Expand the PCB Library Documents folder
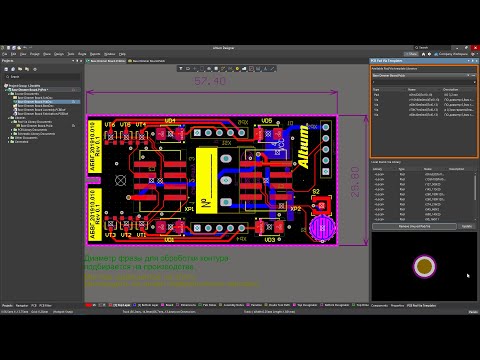Viewport: 480px width, 360px height. [x=12, y=130]
